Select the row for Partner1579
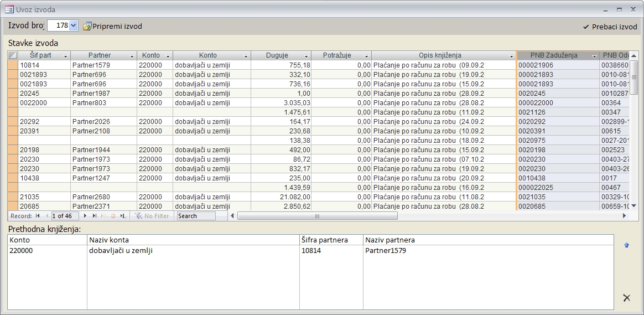 13,65
